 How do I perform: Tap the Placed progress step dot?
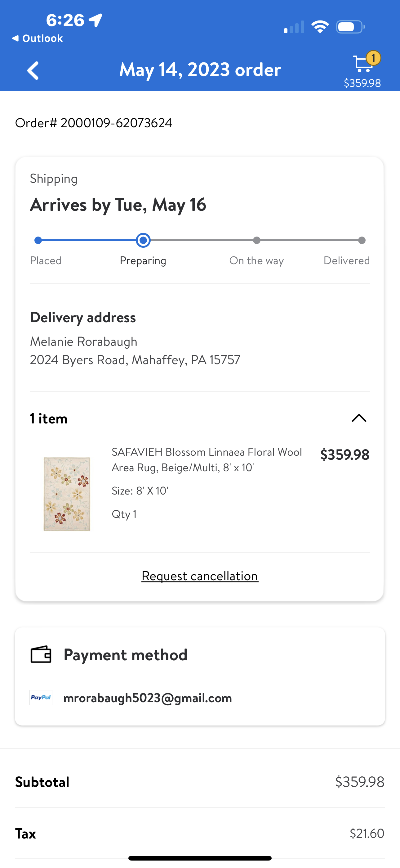pyautogui.click(x=38, y=240)
